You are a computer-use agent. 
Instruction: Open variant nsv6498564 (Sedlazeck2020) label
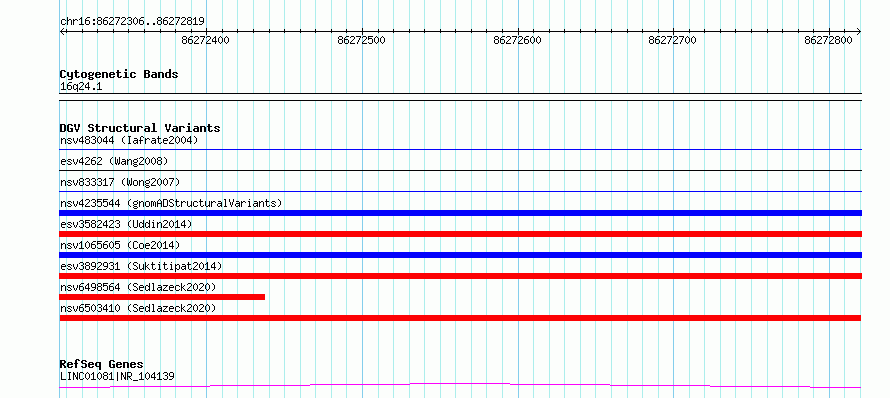(x=138, y=287)
